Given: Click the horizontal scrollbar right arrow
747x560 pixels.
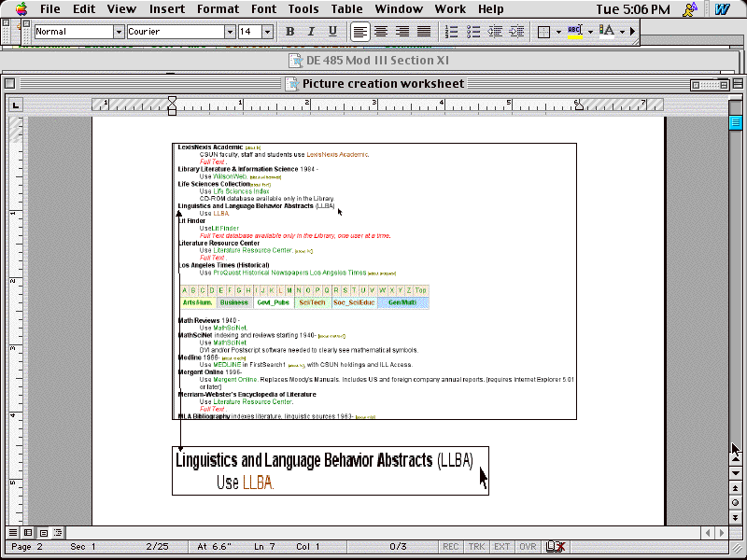Looking at the screenshot, I should (x=722, y=532).
